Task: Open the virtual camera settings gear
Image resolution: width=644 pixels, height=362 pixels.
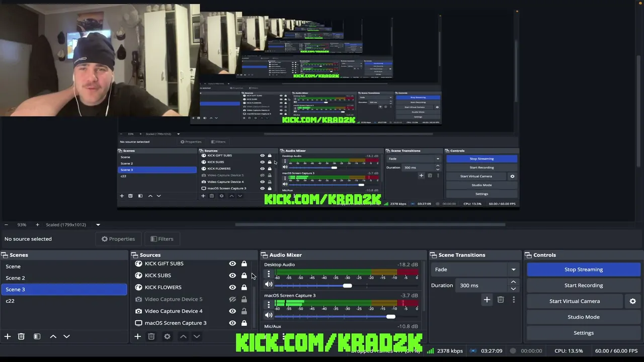Action: 632,301
